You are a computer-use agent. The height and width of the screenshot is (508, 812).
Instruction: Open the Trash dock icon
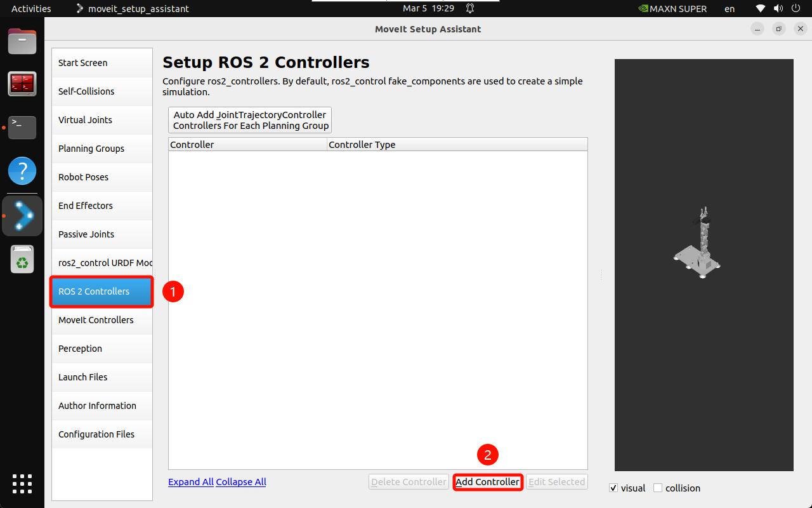pyautogui.click(x=22, y=260)
